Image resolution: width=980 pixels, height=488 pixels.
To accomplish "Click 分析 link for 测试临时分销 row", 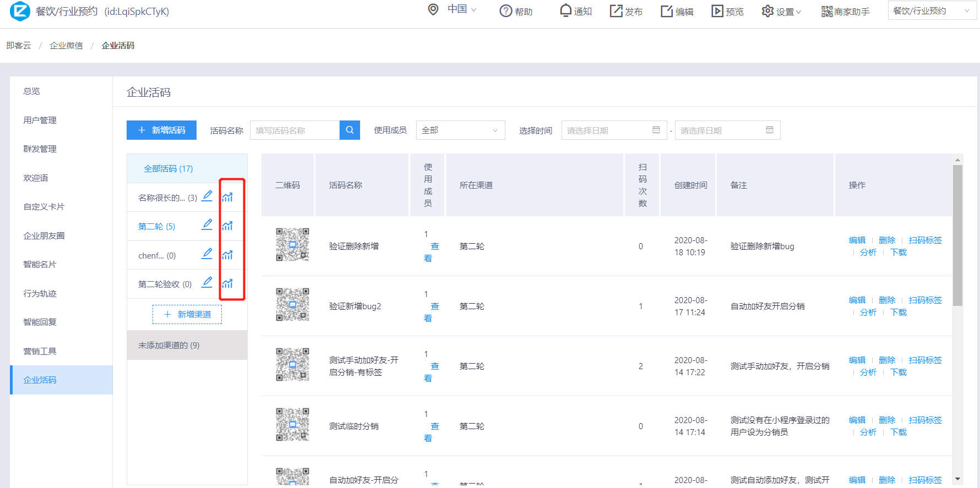I will click(x=868, y=432).
